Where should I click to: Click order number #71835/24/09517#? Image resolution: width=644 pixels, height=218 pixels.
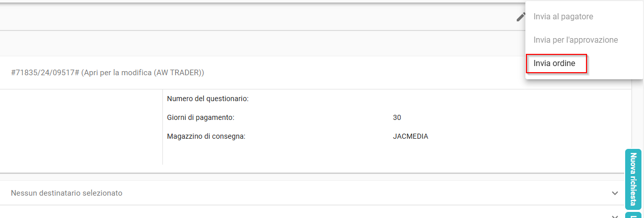click(x=45, y=73)
